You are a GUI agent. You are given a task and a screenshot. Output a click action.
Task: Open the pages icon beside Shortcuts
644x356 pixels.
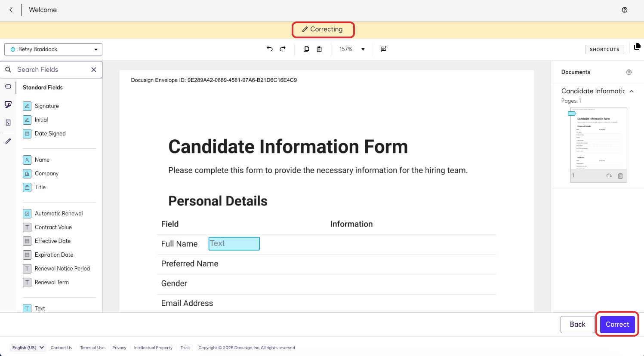tap(637, 46)
